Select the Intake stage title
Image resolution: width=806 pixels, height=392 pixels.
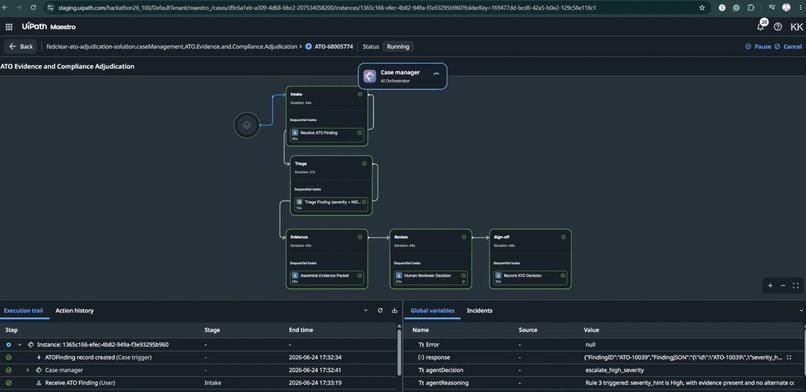coord(297,95)
